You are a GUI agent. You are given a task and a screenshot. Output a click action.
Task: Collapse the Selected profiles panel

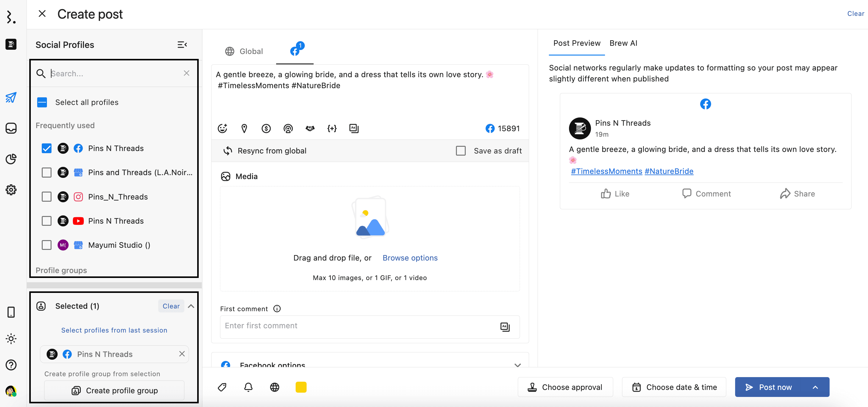tap(191, 306)
